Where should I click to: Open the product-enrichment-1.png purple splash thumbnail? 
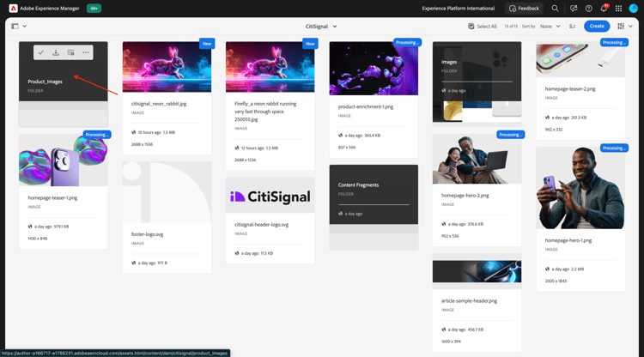tap(374, 68)
